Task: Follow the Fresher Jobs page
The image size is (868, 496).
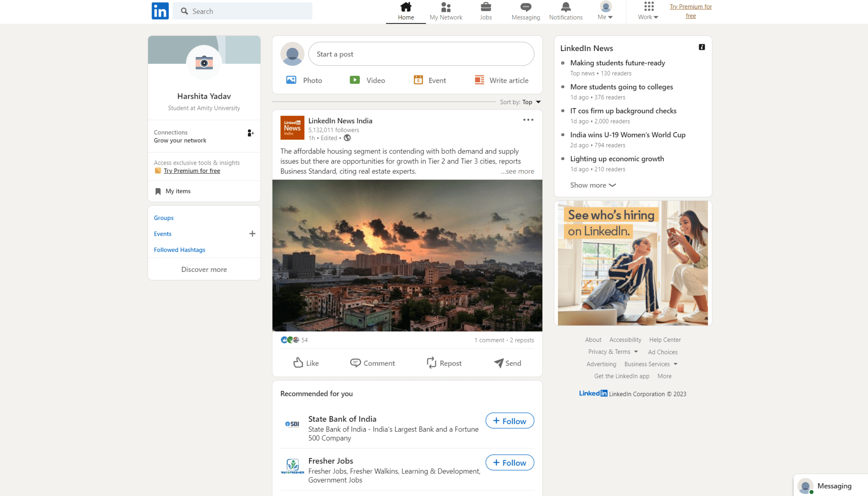Action: (x=509, y=462)
